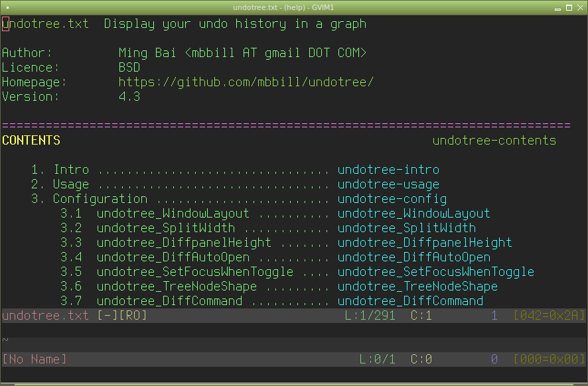Click the BSD licence value
The width and height of the screenshot is (588, 386).
point(129,67)
